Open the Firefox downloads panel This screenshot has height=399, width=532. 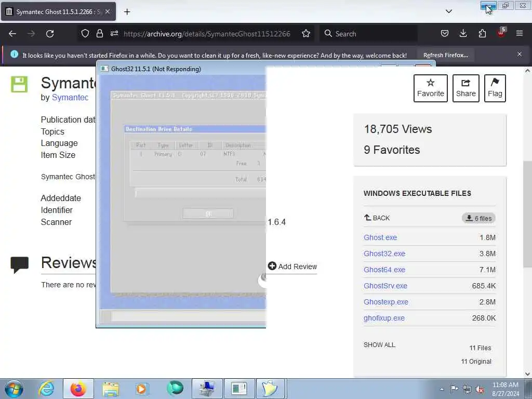pos(463,33)
